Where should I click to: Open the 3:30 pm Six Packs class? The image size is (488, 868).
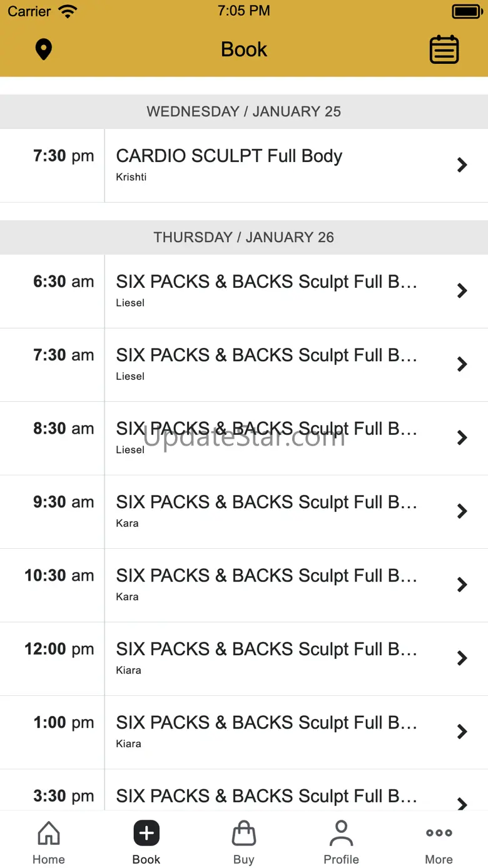(x=244, y=790)
